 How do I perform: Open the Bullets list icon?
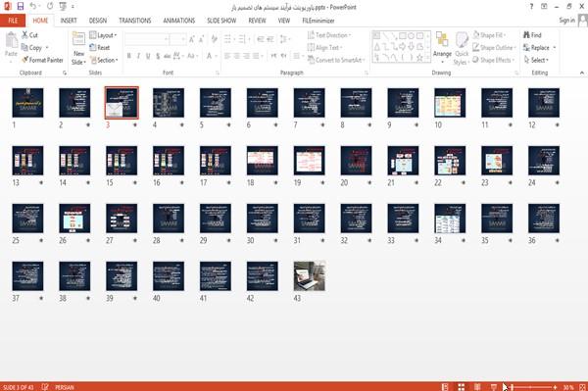coord(227,39)
